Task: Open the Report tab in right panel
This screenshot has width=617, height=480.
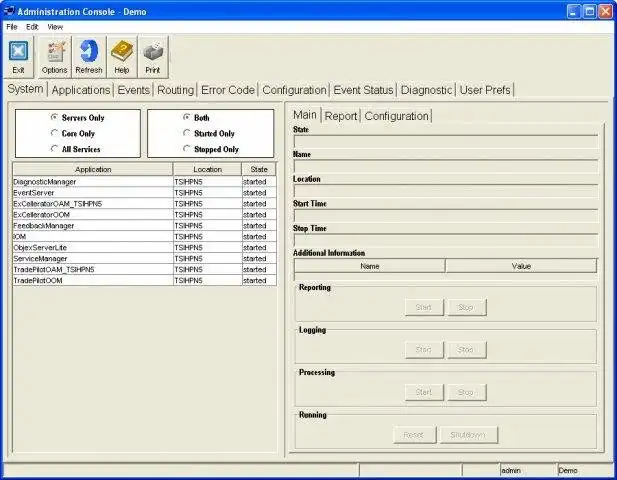Action: point(341,116)
